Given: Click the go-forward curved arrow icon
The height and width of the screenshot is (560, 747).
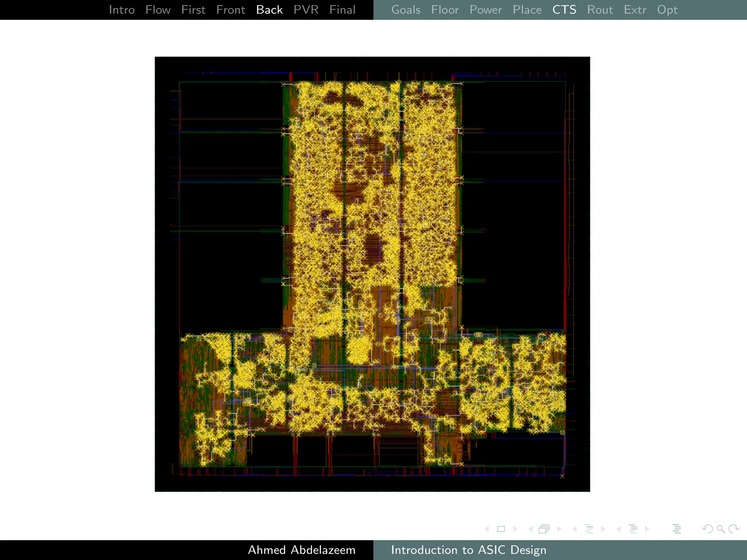Looking at the screenshot, I should pos(734,529).
